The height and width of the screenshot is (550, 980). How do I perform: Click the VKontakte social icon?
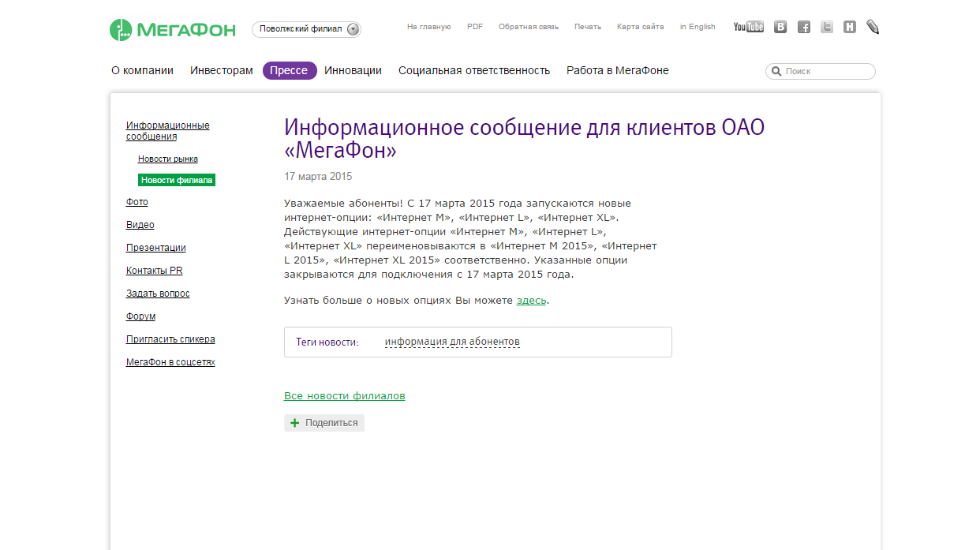point(780,27)
